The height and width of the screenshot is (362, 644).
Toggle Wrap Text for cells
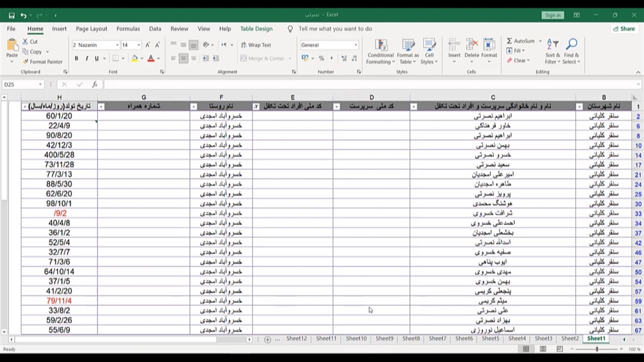256,45
